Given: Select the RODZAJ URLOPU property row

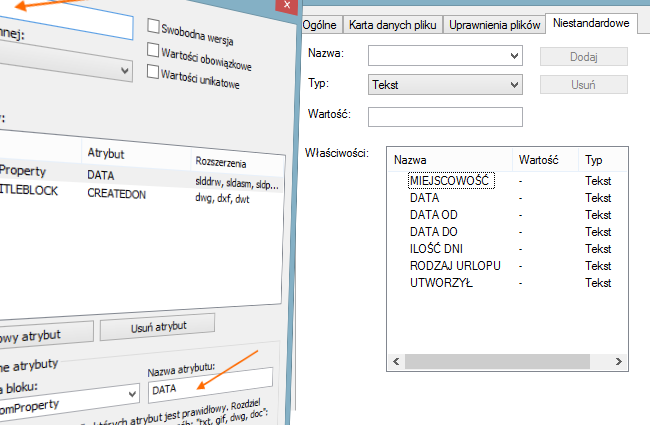Looking at the screenshot, I should 508,266.
